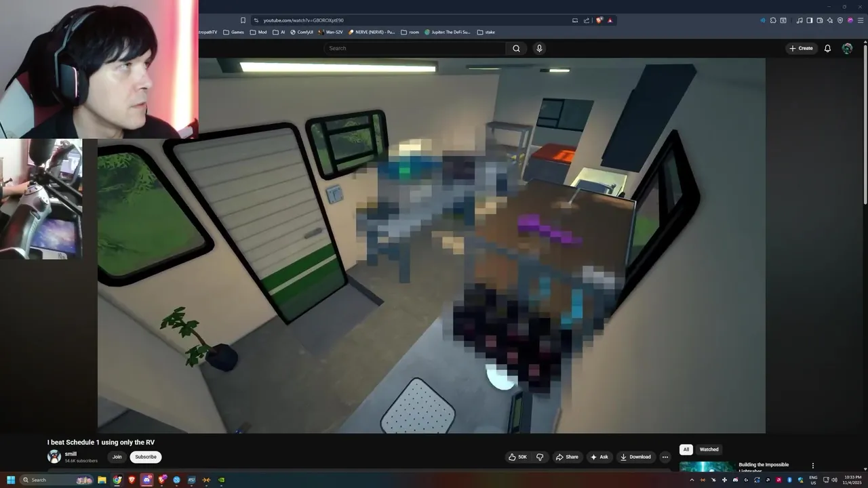This screenshot has width=868, height=488.
Task: Select the All filter chip
Action: pos(686,449)
